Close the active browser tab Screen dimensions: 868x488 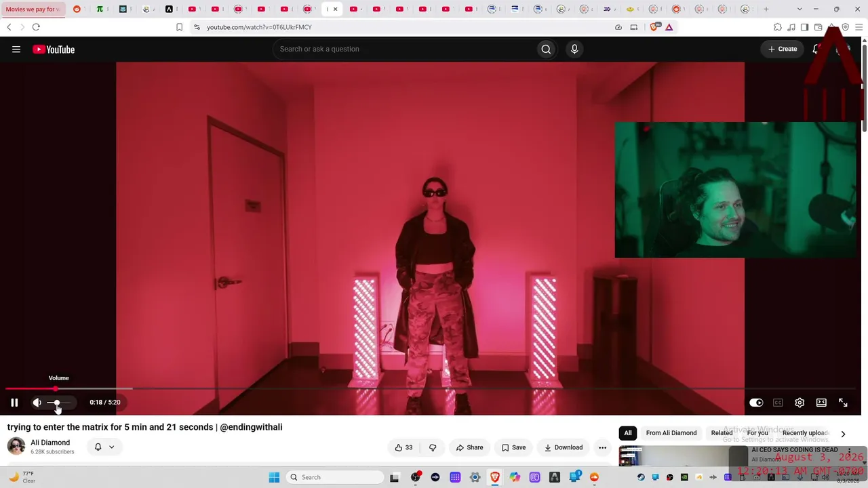335,9
